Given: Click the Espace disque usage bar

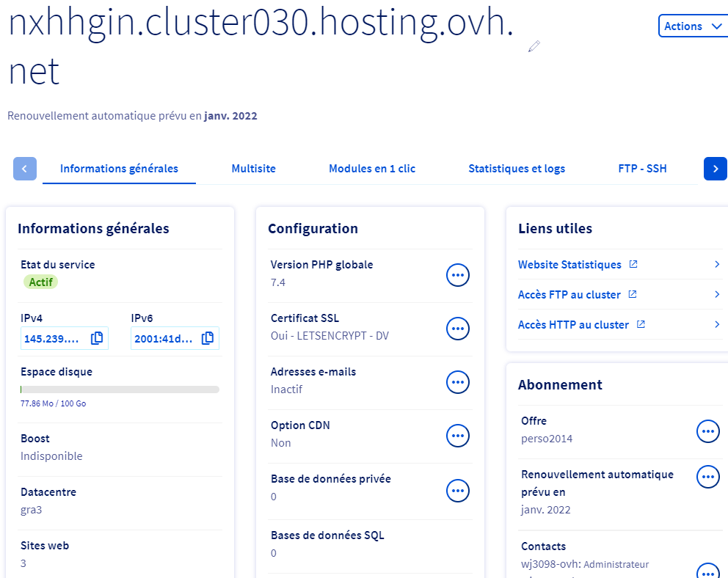Looking at the screenshot, I should 120,389.
